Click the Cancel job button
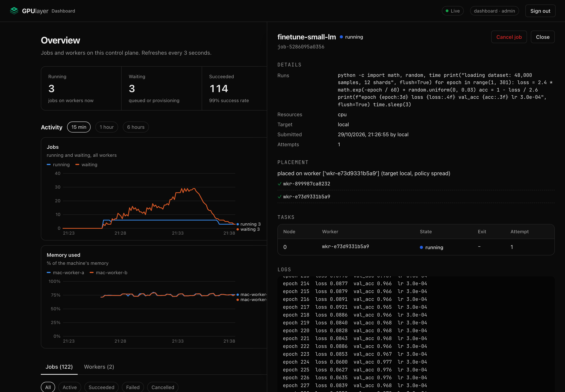 [x=509, y=37]
